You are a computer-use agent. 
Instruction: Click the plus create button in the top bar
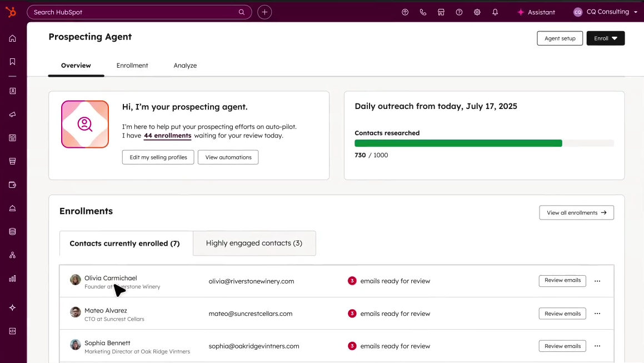[264, 12]
